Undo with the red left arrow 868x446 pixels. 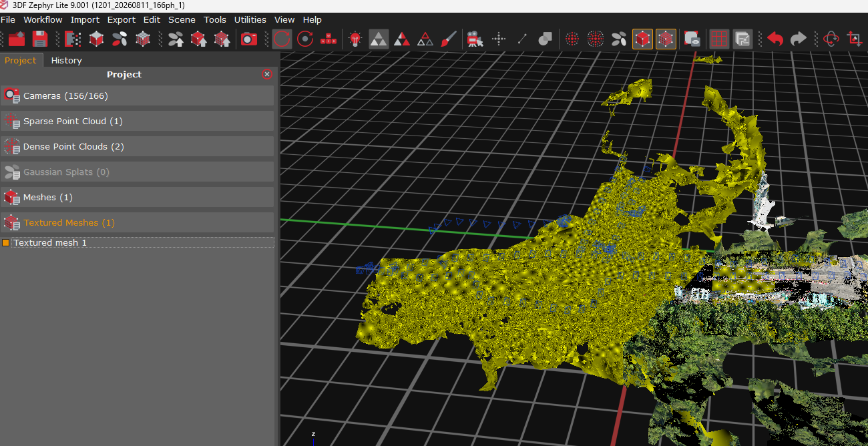click(x=775, y=39)
